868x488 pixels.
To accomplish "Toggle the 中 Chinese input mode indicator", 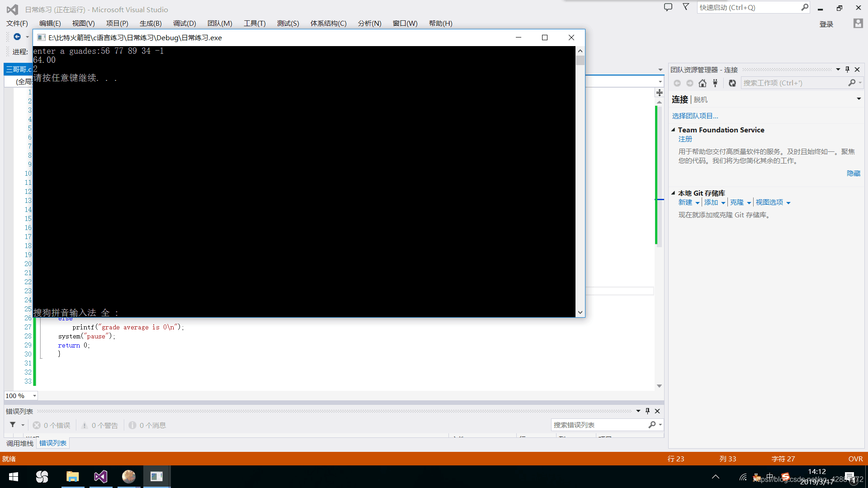I will pos(770,477).
